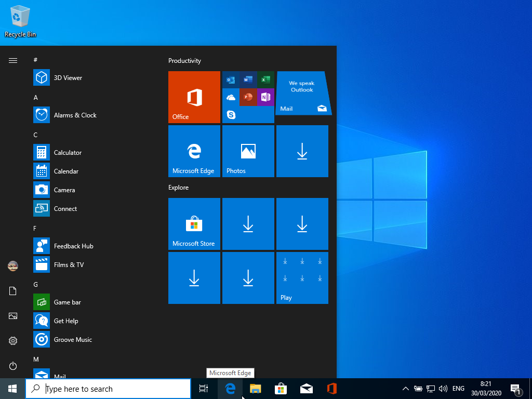Image resolution: width=532 pixels, height=399 pixels.
Task: Expand the Start menu hamburger navigation
Action: point(13,61)
